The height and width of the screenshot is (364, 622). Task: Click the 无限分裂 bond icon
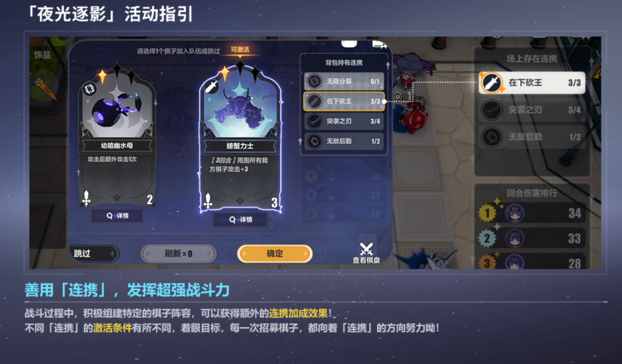(315, 81)
